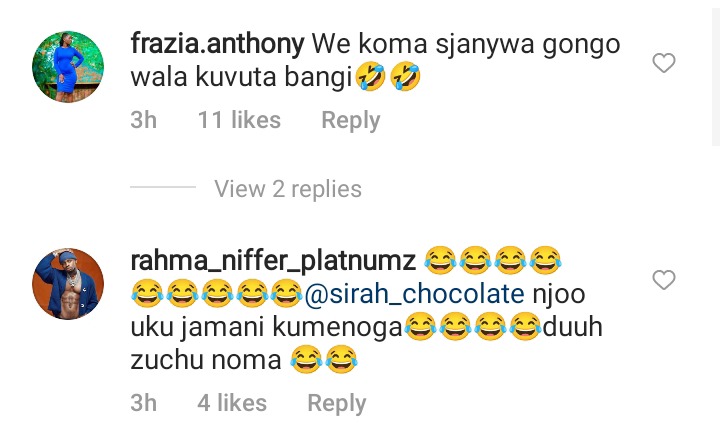The height and width of the screenshot is (435, 720).
Task: Open the @sirah_chocolate mention
Action: click(414, 294)
